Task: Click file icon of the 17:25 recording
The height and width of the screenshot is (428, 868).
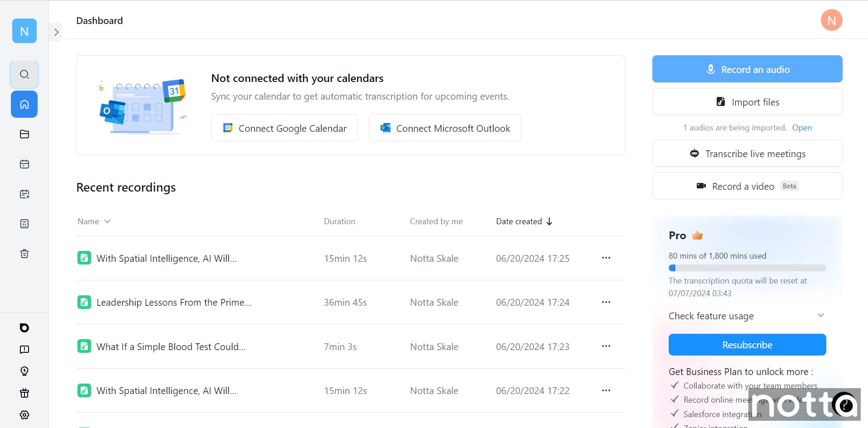Action: (84, 258)
